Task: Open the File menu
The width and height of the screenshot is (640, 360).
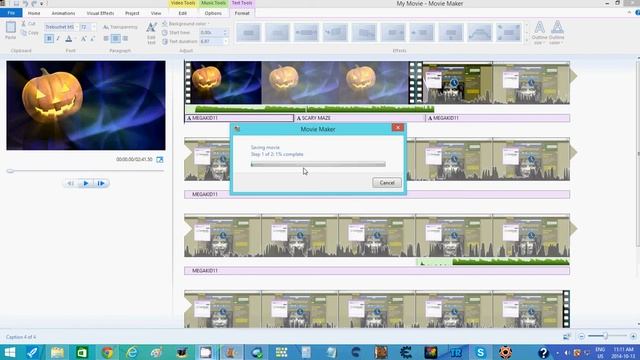Action: click(x=11, y=13)
